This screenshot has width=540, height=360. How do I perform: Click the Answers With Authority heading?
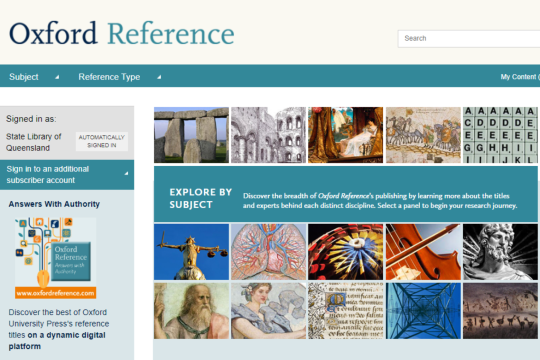54,204
